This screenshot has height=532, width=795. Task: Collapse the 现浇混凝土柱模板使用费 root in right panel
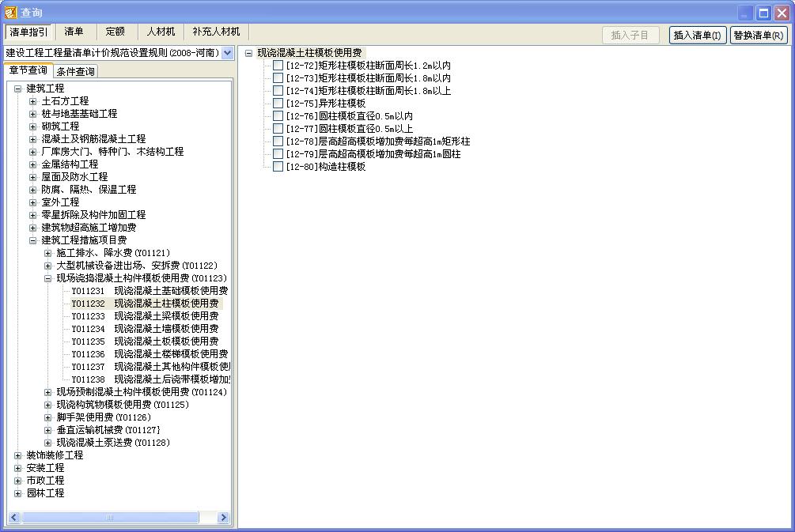point(249,53)
